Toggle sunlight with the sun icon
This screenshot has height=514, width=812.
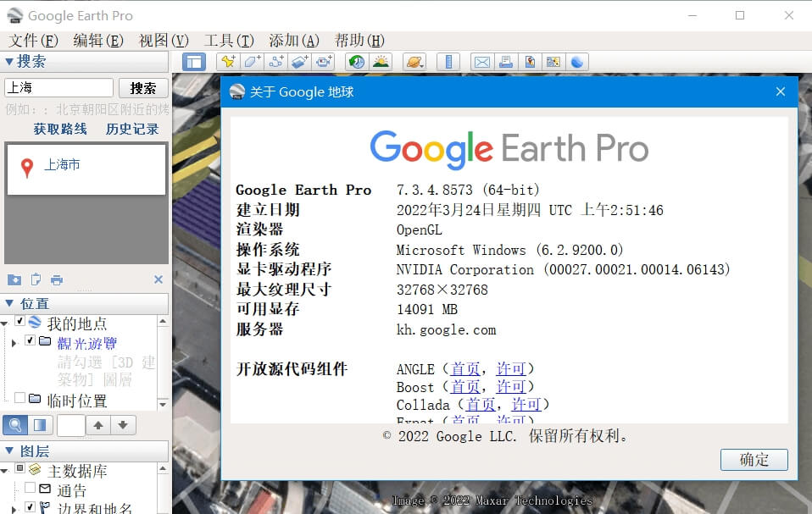click(x=380, y=61)
